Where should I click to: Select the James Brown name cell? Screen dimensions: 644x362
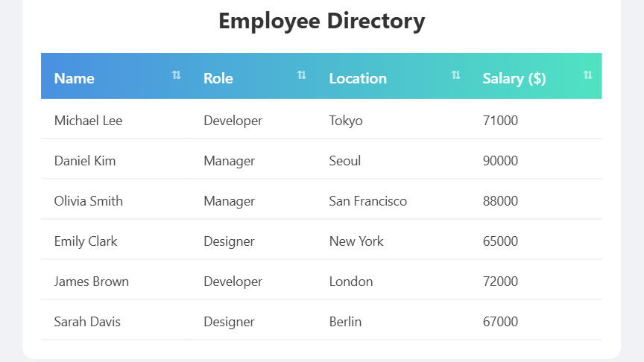coord(92,282)
